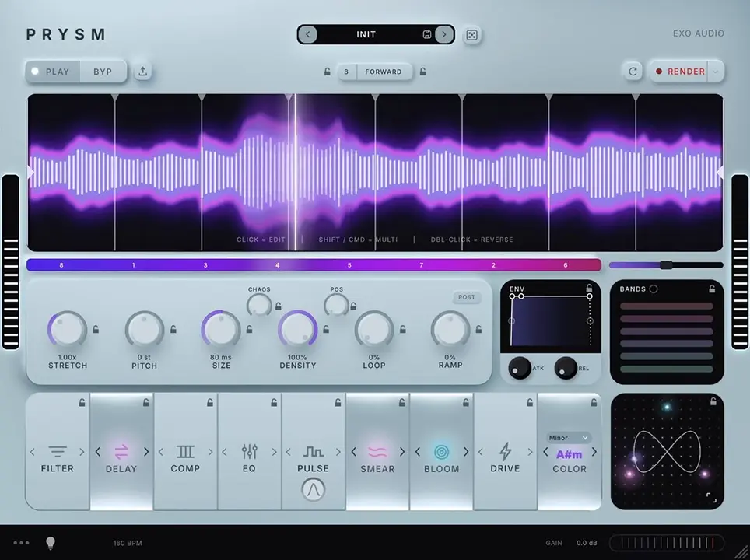Toggle the Bloom effect module

(441, 452)
